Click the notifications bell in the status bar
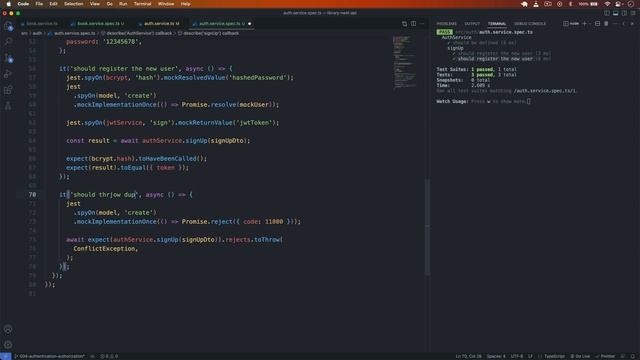Image resolution: width=640 pixels, height=360 pixels. click(x=633, y=356)
